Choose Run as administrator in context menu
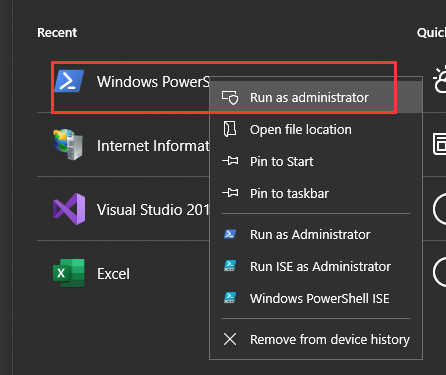 click(x=316, y=97)
